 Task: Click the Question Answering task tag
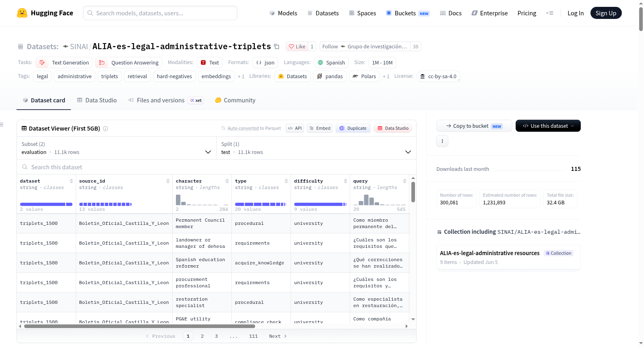129,62
